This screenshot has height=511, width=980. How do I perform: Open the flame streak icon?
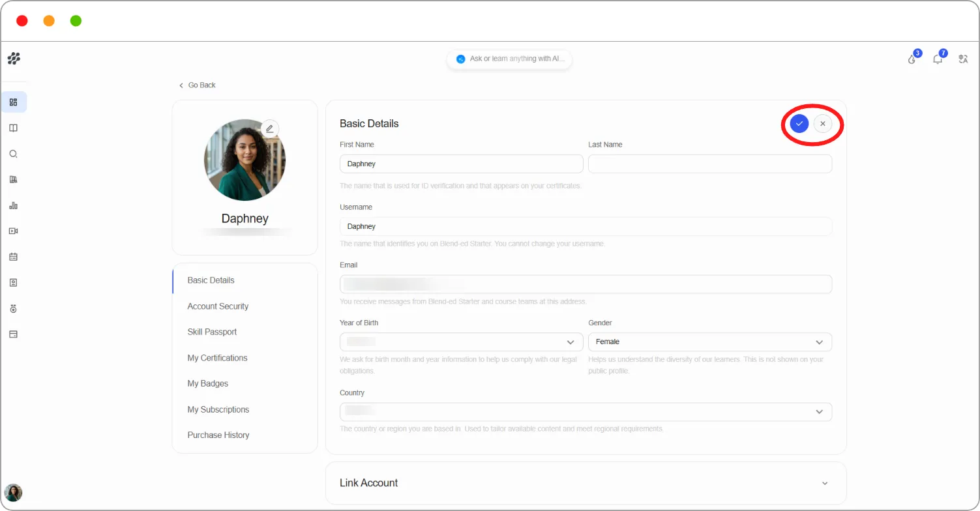coord(912,59)
